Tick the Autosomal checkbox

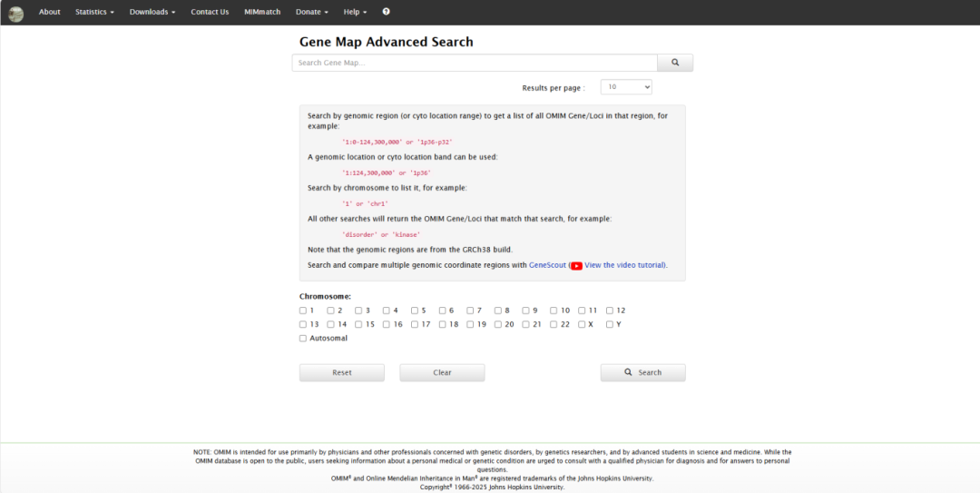click(x=303, y=339)
